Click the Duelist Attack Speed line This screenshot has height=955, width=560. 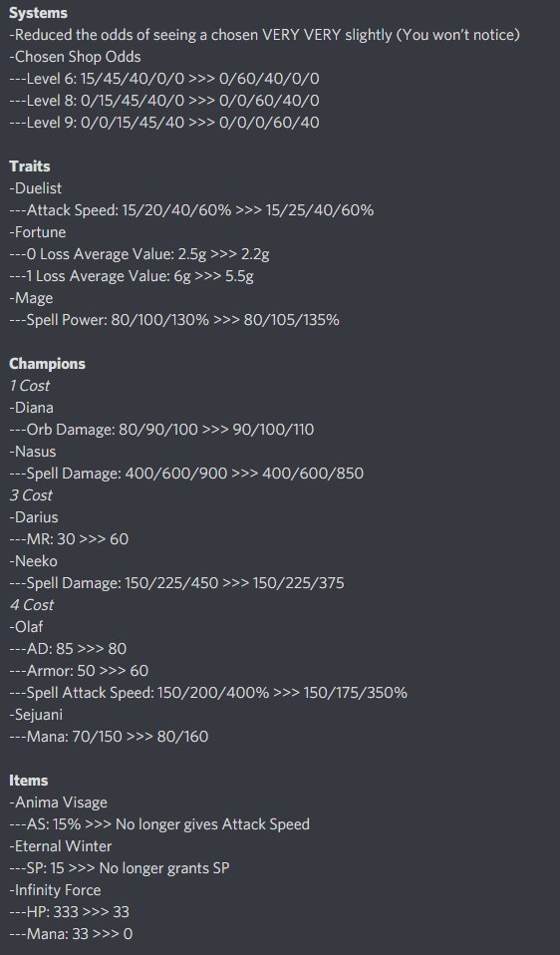[191, 210]
